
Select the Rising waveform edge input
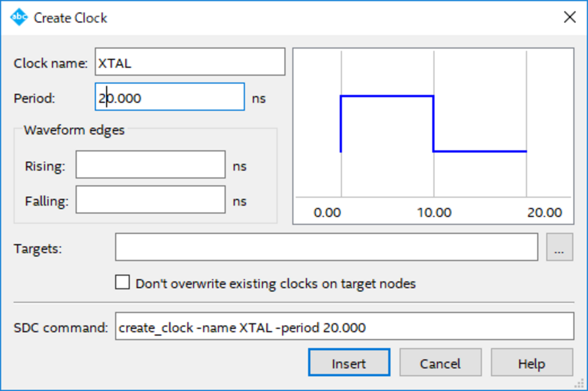pyautogui.click(x=150, y=164)
